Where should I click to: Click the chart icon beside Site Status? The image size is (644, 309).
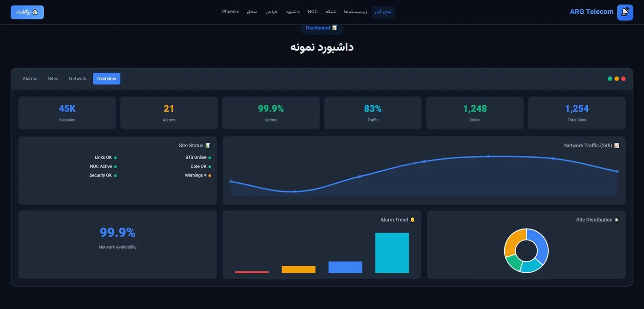tap(208, 146)
